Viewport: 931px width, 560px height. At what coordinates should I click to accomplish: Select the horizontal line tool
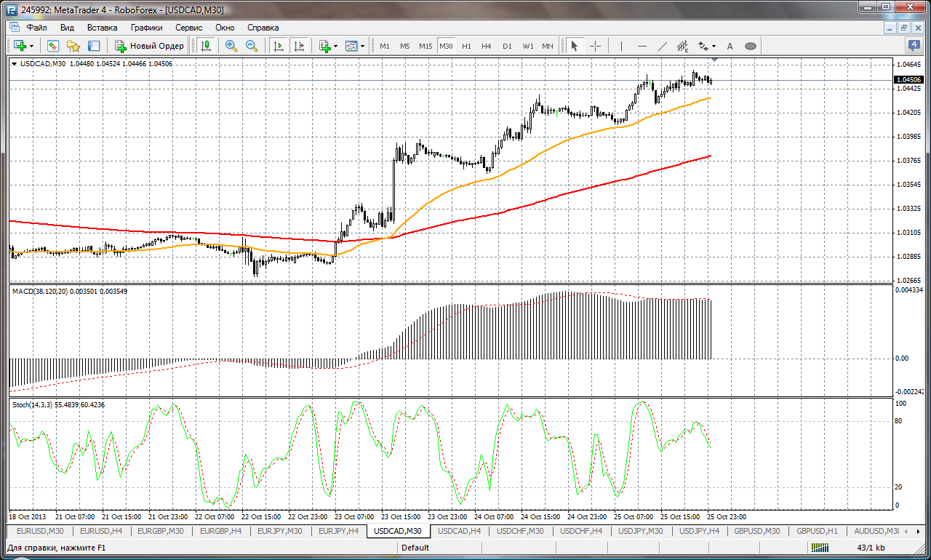(x=642, y=46)
